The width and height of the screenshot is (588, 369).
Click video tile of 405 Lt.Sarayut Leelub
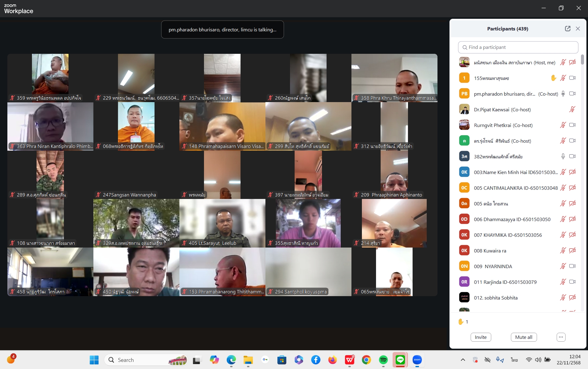pos(222,223)
